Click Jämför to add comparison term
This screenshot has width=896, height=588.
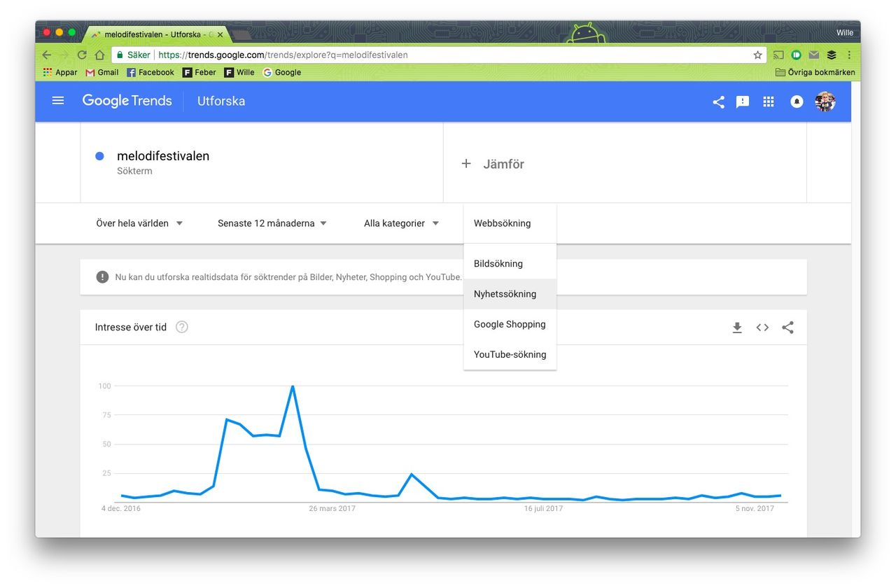493,164
